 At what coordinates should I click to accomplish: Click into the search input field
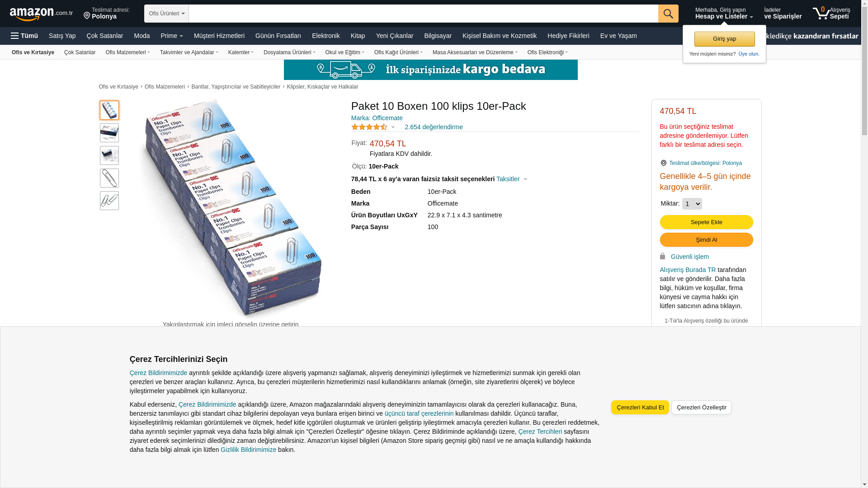tap(423, 14)
